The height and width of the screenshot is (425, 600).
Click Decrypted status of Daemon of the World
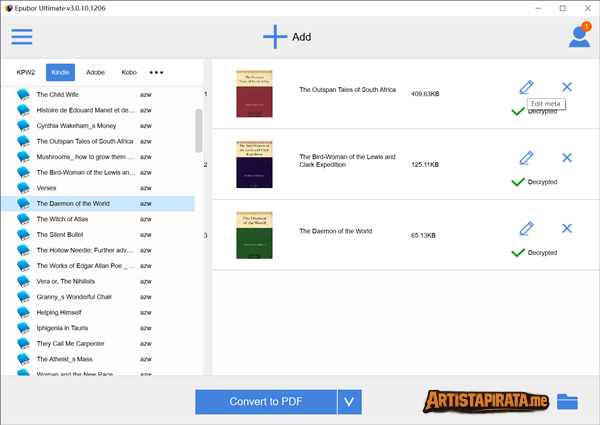(x=534, y=253)
